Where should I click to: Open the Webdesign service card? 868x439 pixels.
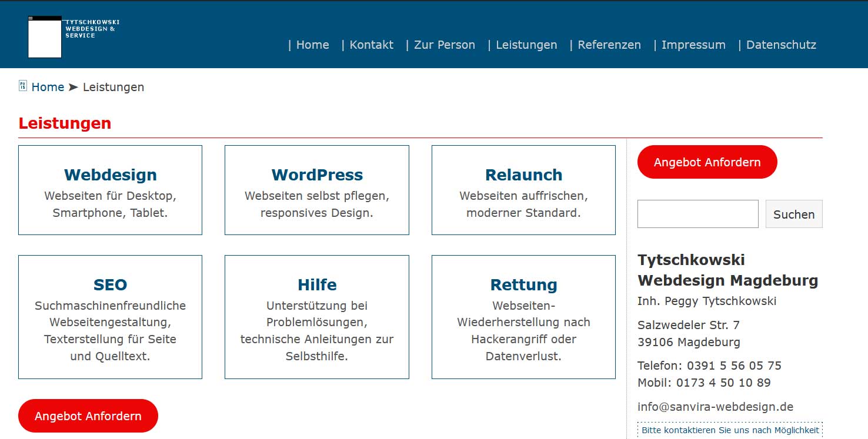click(x=110, y=190)
